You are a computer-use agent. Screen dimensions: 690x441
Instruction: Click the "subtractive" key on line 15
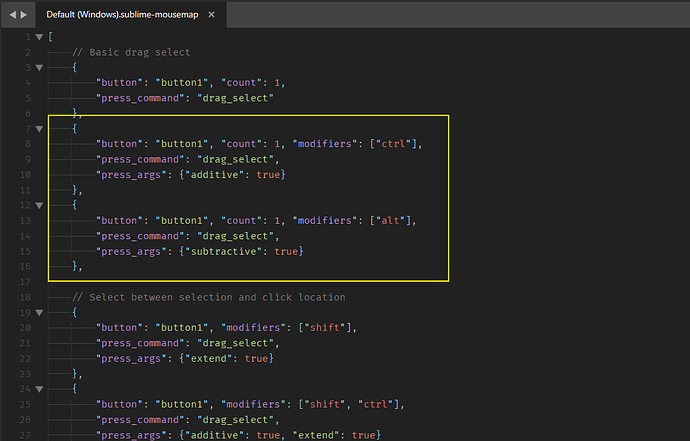[224, 251]
